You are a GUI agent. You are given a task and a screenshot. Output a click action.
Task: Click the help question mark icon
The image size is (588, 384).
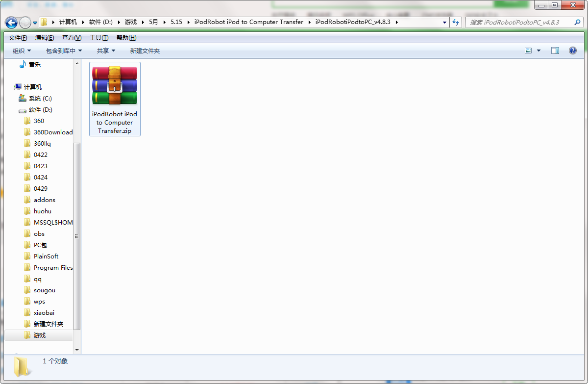coord(572,51)
